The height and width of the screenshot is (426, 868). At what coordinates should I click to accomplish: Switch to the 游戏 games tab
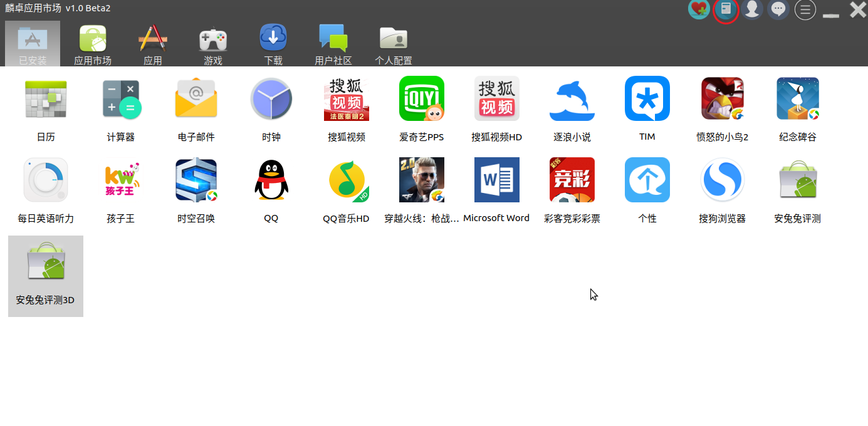click(213, 44)
